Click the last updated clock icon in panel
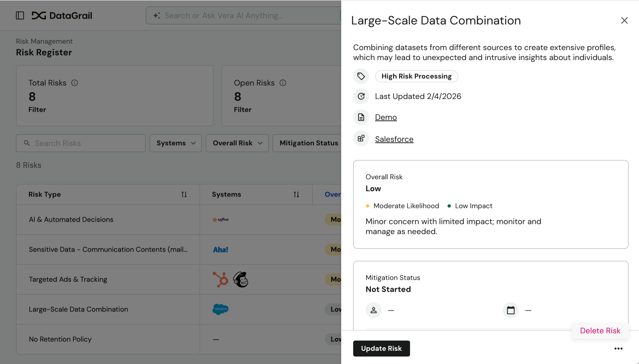This screenshot has height=364, width=639. [361, 96]
